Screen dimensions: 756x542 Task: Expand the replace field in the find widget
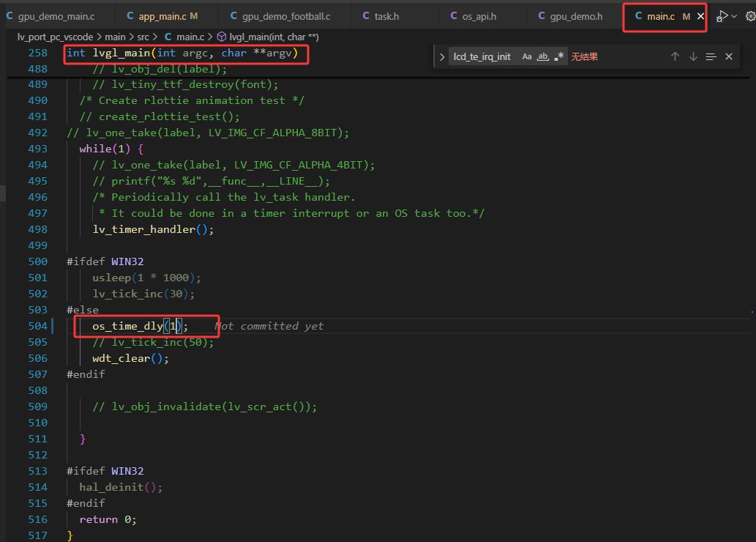[x=442, y=57]
